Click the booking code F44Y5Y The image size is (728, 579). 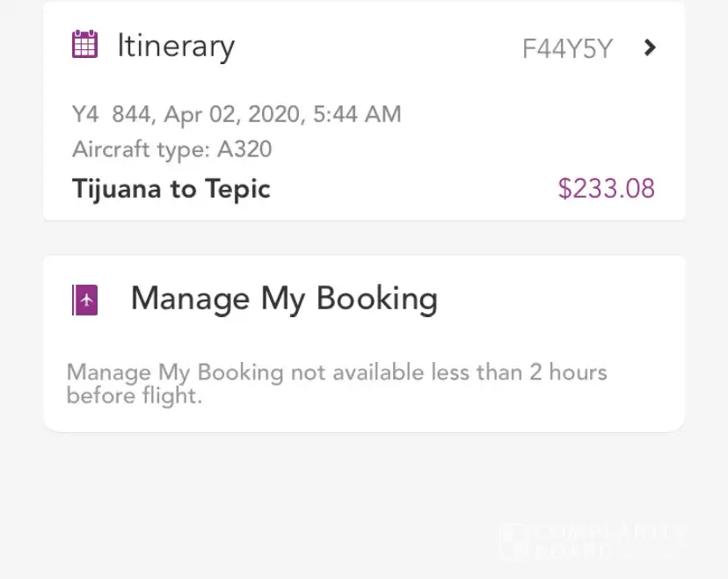coord(567,48)
